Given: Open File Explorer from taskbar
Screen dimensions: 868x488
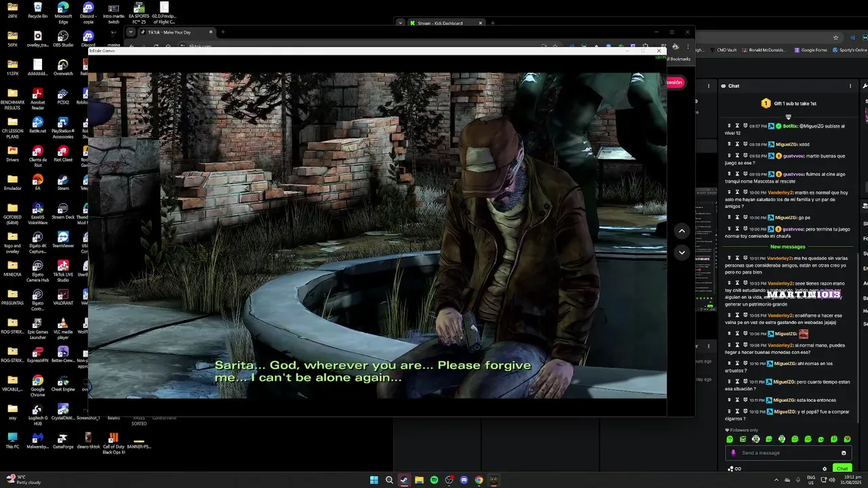Looking at the screenshot, I should (x=419, y=480).
